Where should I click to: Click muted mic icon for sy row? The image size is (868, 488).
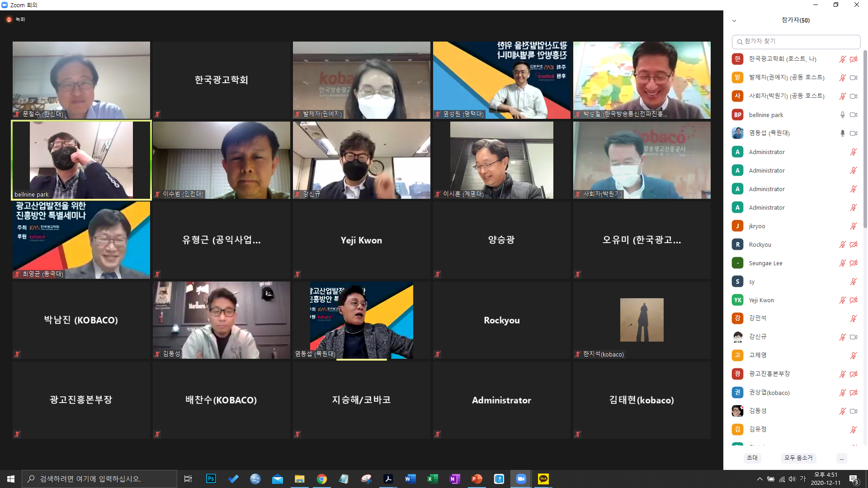pyautogui.click(x=854, y=282)
